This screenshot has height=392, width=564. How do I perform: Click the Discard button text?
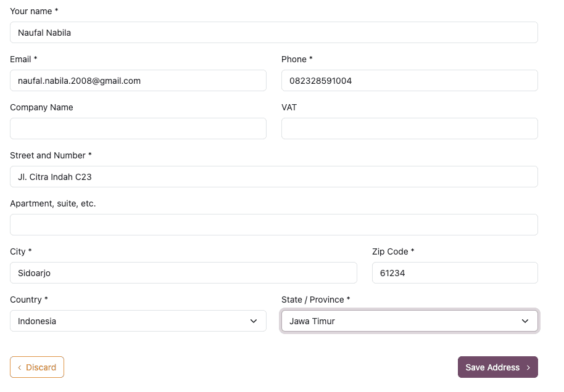(41, 367)
